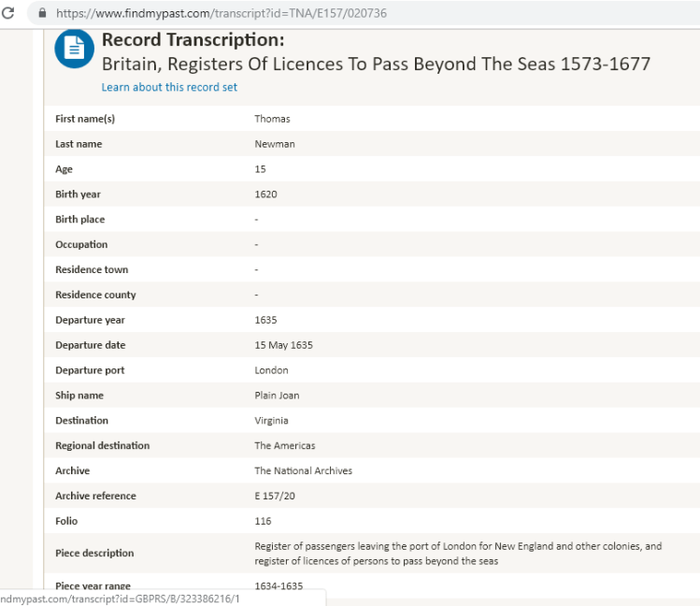Click the archive reference 'E 157/20'

click(274, 496)
